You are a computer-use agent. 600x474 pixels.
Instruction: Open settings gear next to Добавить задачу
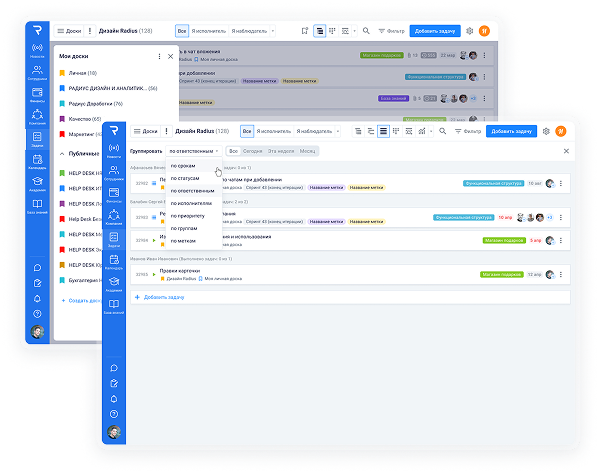(546, 131)
